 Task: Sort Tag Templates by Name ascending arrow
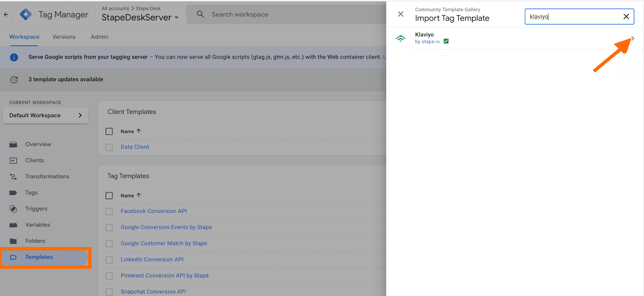[139, 195]
